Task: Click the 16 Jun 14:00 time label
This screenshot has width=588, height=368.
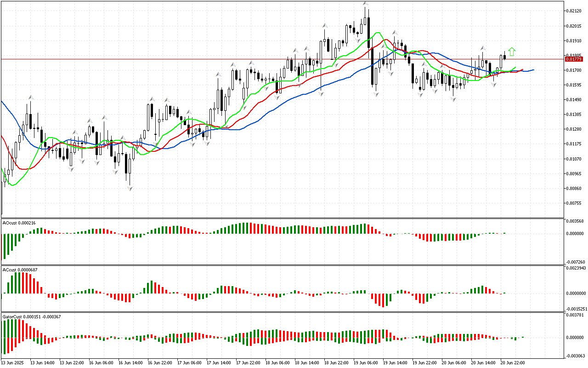Action: [x=130, y=362]
